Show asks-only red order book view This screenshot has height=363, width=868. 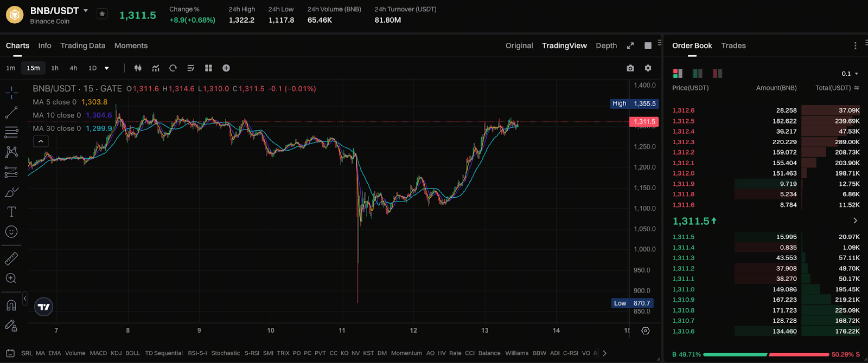point(717,73)
